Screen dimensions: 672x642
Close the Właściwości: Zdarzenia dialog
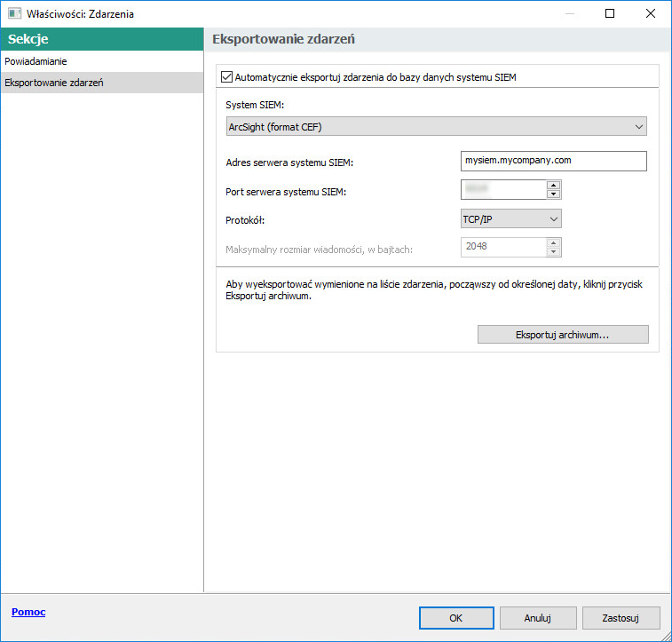(x=651, y=14)
